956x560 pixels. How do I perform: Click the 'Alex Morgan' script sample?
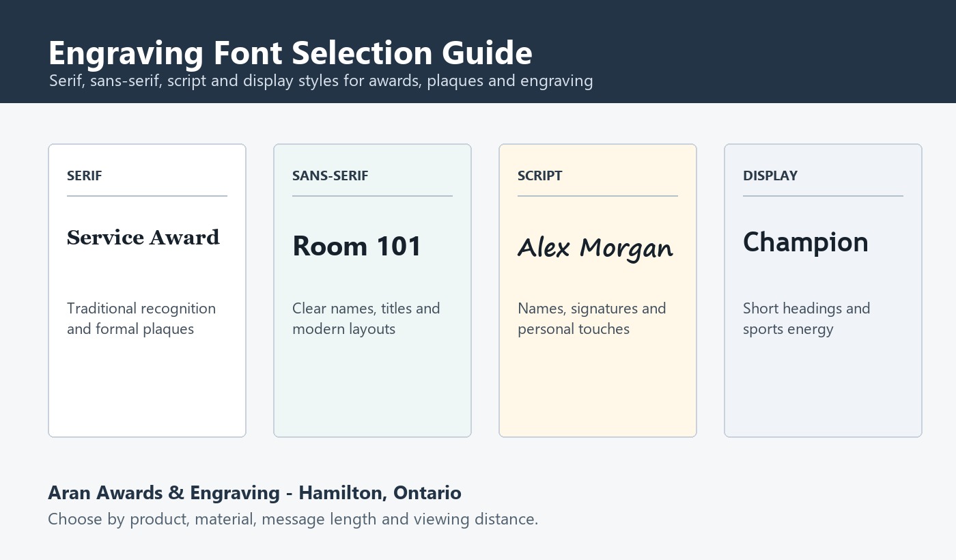(595, 247)
